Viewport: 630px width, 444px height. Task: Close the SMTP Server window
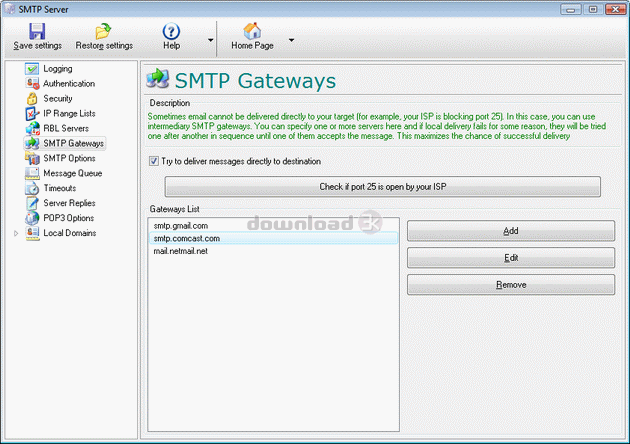point(615,9)
